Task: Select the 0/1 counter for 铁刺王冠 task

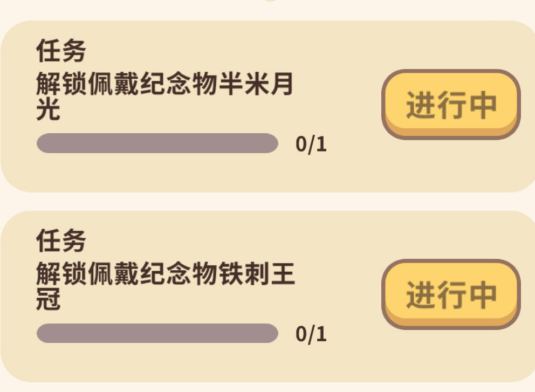Action: [311, 334]
